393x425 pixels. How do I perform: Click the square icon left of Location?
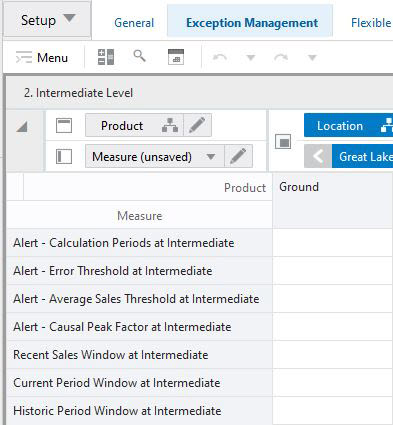click(x=283, y=142)
